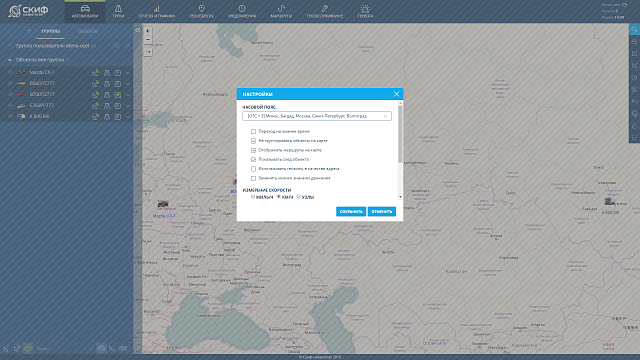Click satellite tracking icon for К 800 МК
The image size is (640, 360).
95,117
